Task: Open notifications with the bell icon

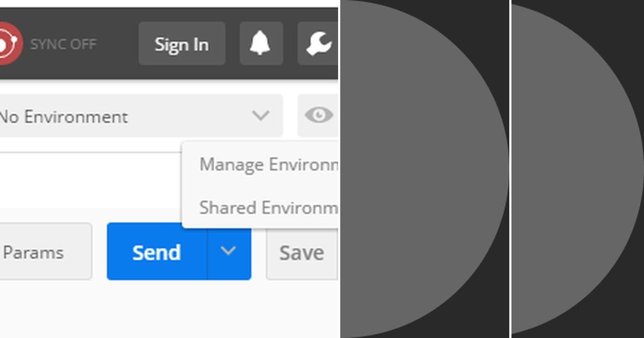Action: 261,43
